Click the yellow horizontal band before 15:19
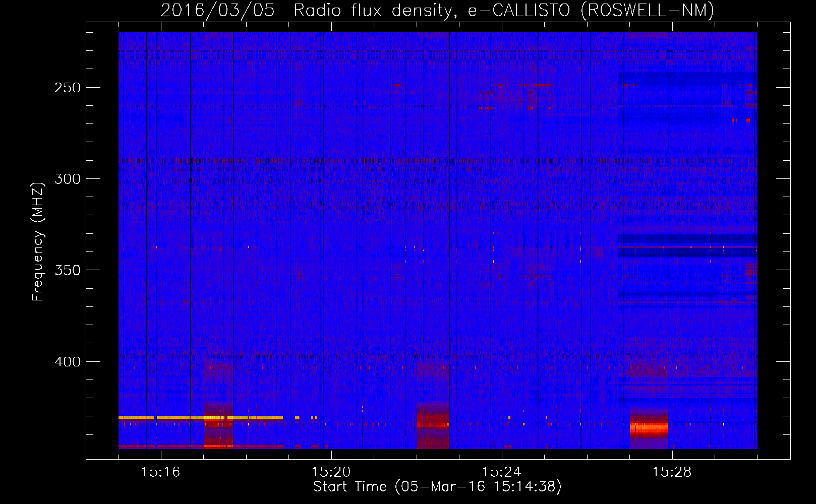This screenshot has height=504, width=816. coord(201,417)
